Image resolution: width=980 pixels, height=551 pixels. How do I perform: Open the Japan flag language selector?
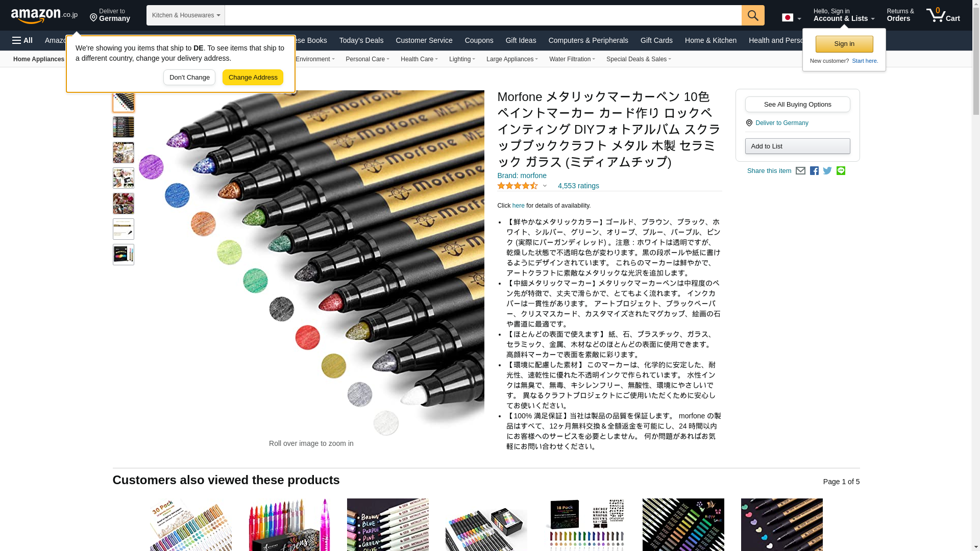pyautogui.click(x=791, y=18)
